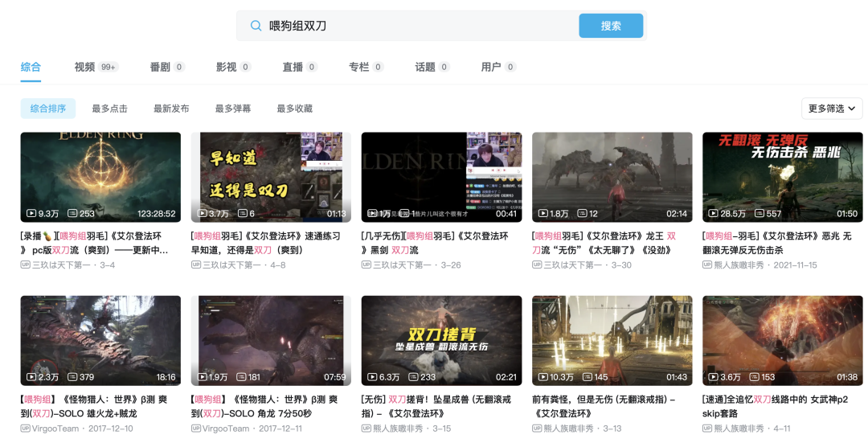Open the 双刀搓背 video thumbnail
This screenshot has height=443, width=868.
442,341
